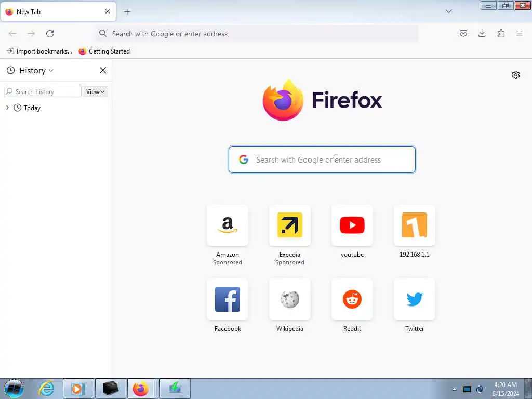
Task: Click the History clock icon in sidebar header
Action: (x=11, y=70)
